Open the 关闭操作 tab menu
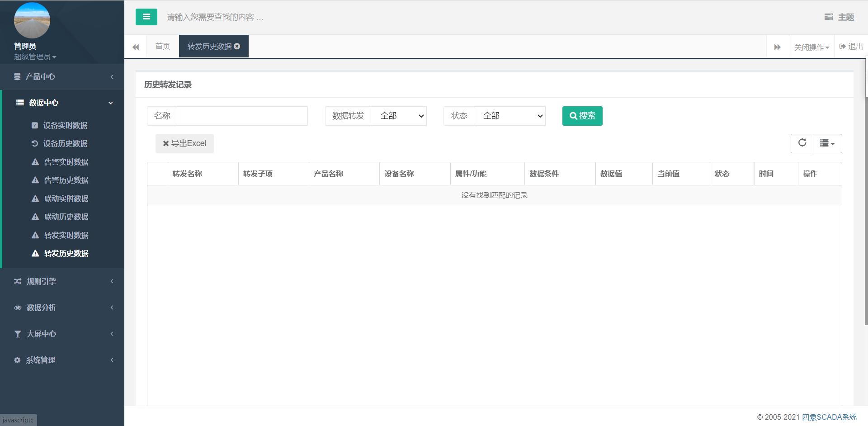Viewport: 868px width, 426px height. click(x=811, y=46)
